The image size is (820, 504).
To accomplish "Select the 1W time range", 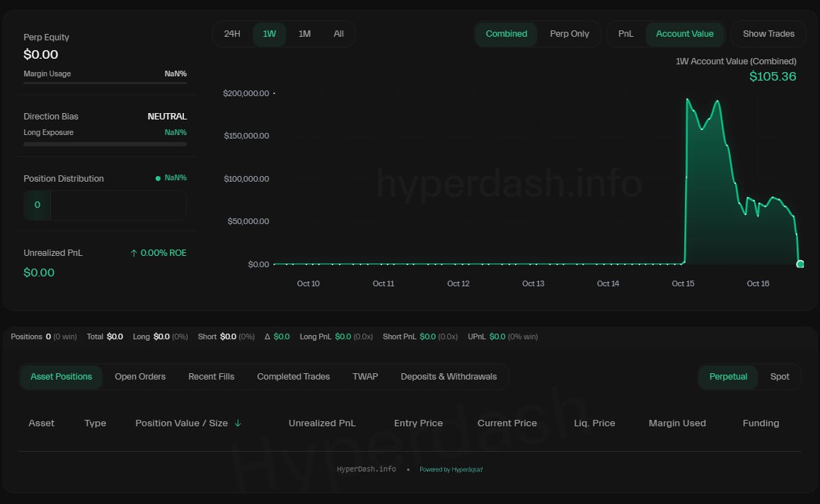I will tap(270, 34).
